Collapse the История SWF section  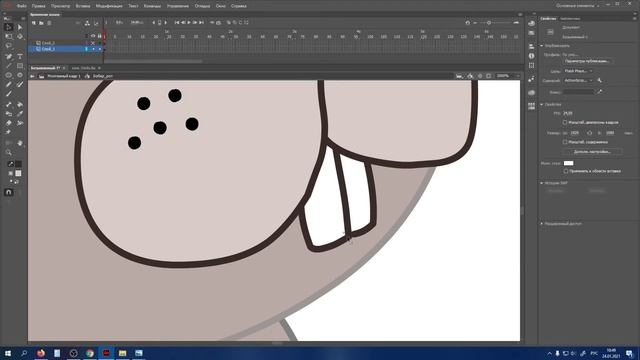(x=542, y=183)
